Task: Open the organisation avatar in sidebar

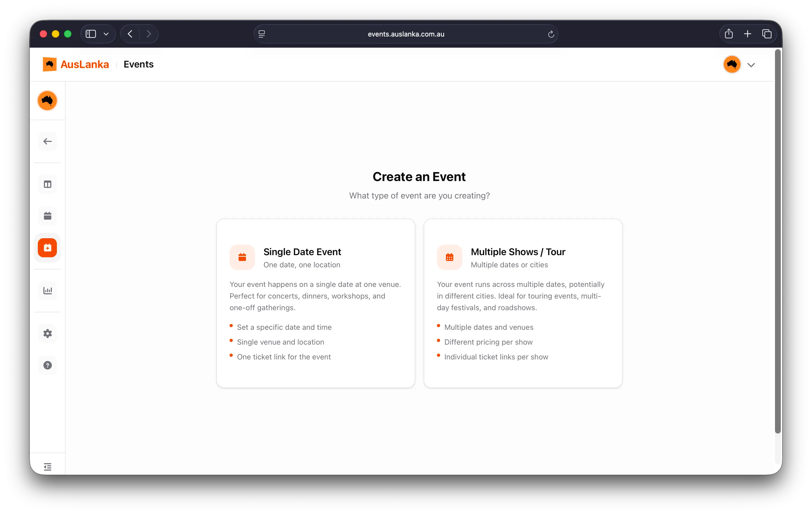Action: pos(47,101)
